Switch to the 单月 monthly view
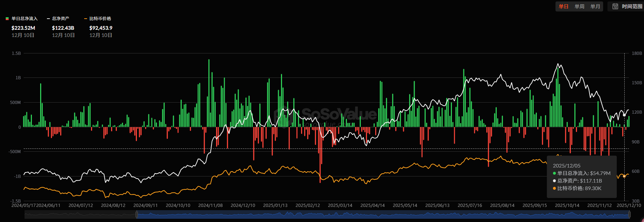This screenshot has width=644, height=222. pyautogui.click(x=595, y=6)
